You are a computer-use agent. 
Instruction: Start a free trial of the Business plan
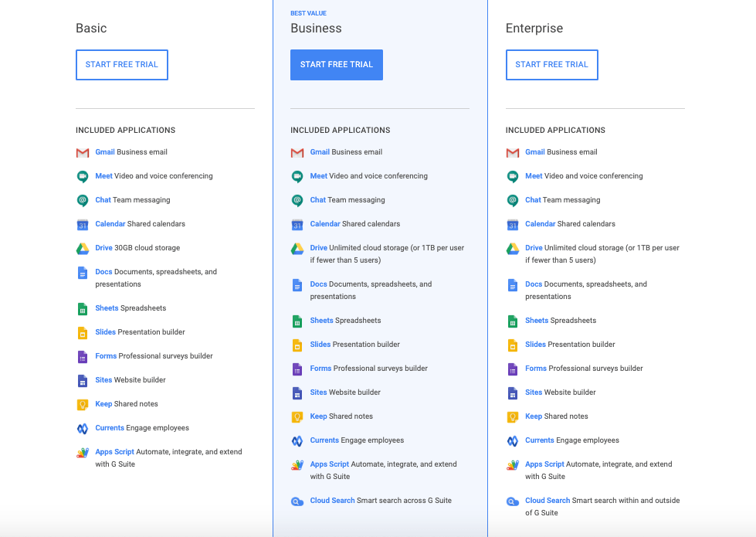pyautogui.click(x=336, y=65)
